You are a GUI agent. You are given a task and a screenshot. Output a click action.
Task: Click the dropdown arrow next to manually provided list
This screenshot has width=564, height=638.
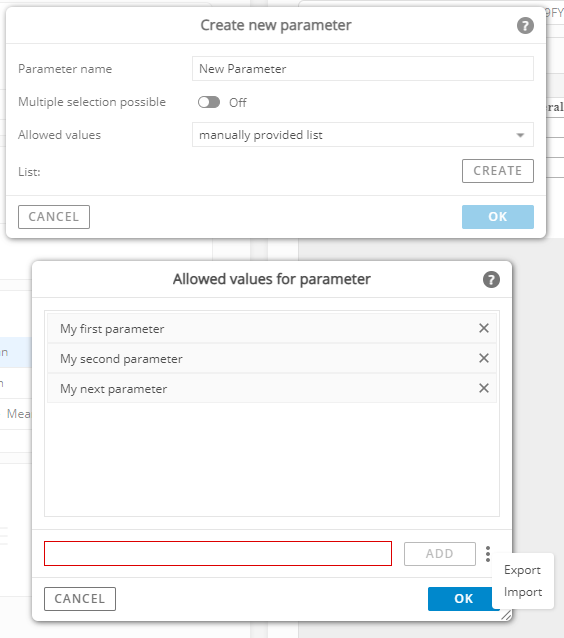pos(520,135)
